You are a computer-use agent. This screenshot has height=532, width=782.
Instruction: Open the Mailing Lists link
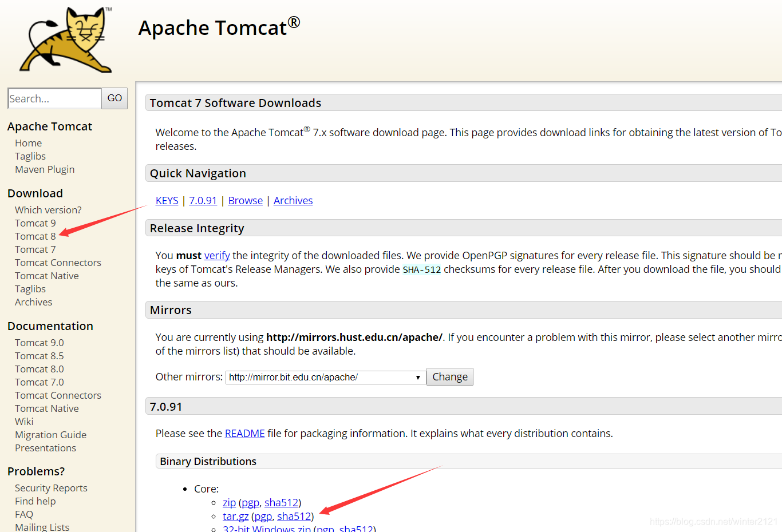pos(42,527)
